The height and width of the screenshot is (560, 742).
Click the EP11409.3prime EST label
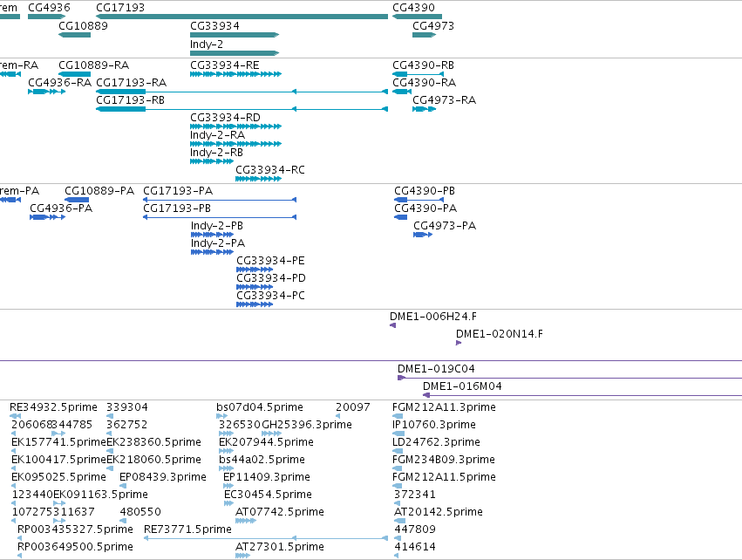click(x=267, y=477)
